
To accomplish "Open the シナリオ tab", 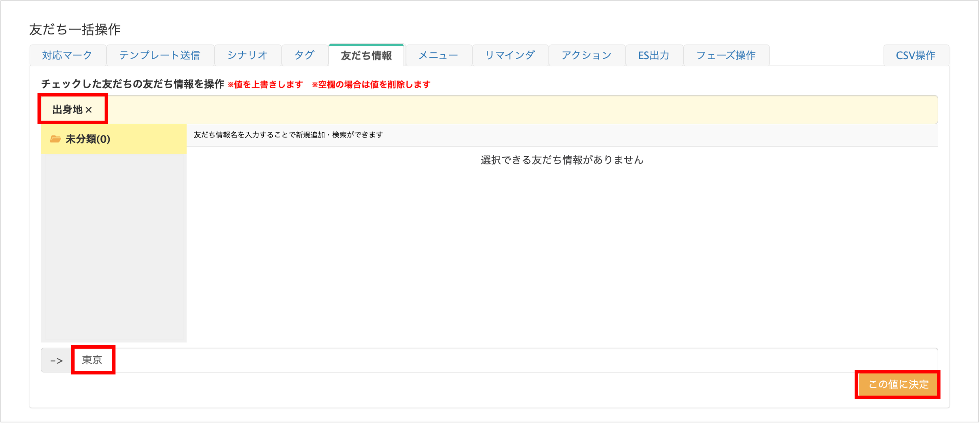I will (x=247, y=55).
